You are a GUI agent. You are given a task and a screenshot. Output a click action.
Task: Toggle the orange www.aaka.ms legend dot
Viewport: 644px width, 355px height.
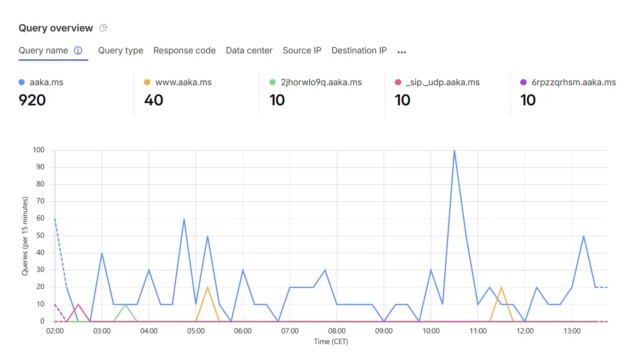coord(147,82)
